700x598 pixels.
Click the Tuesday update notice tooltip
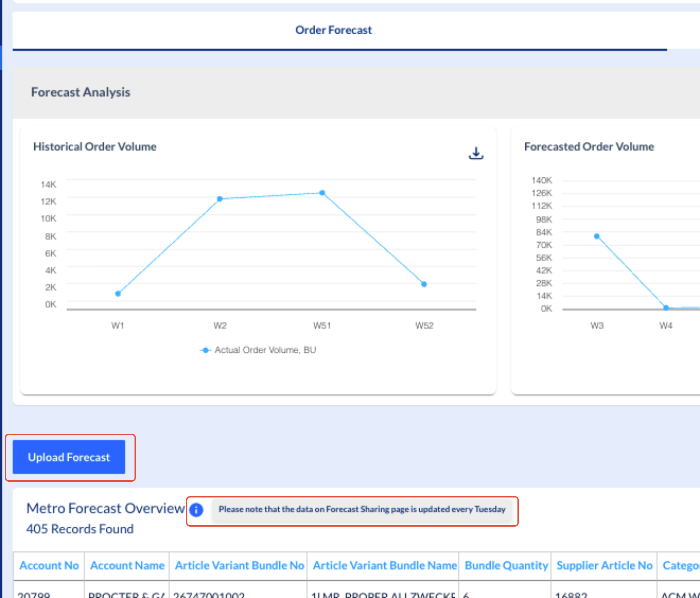[x=362, y=509]
